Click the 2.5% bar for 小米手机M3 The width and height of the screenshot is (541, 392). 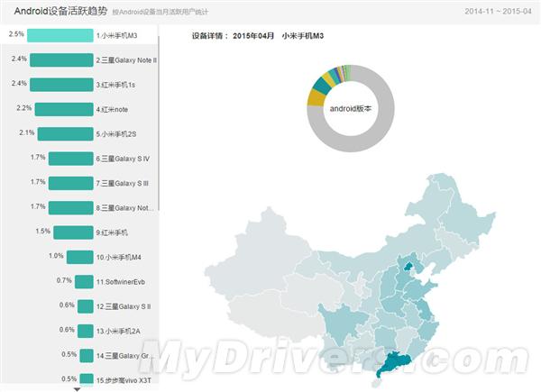(x=60, y=35)
